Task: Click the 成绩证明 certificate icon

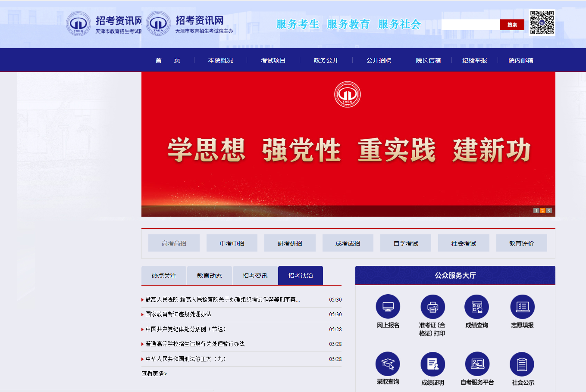Action: pyautogui.click(x=432, y=364)
